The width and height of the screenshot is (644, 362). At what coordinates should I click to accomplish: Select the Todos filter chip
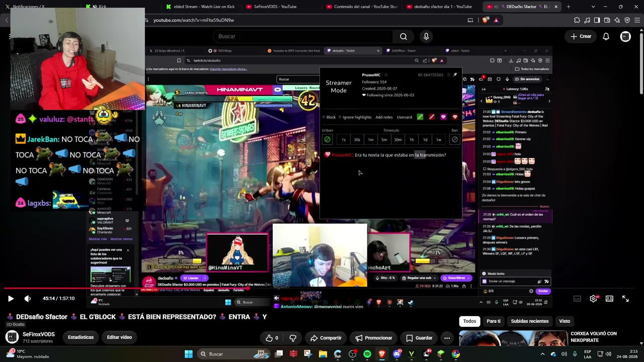tap(469, 321)
